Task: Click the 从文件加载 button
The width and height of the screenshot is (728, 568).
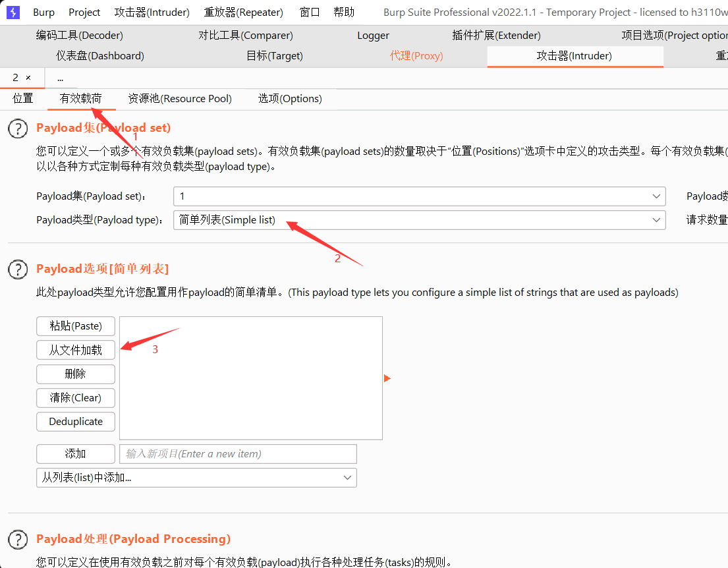Action: click(x=76, y=350)
